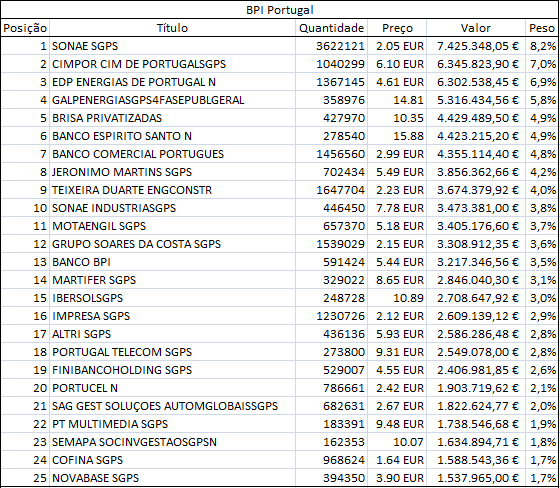Select the COFINA SGPS cell
Image resolution: width=560 pixels, height=488 pixels.
pos(172,460)
